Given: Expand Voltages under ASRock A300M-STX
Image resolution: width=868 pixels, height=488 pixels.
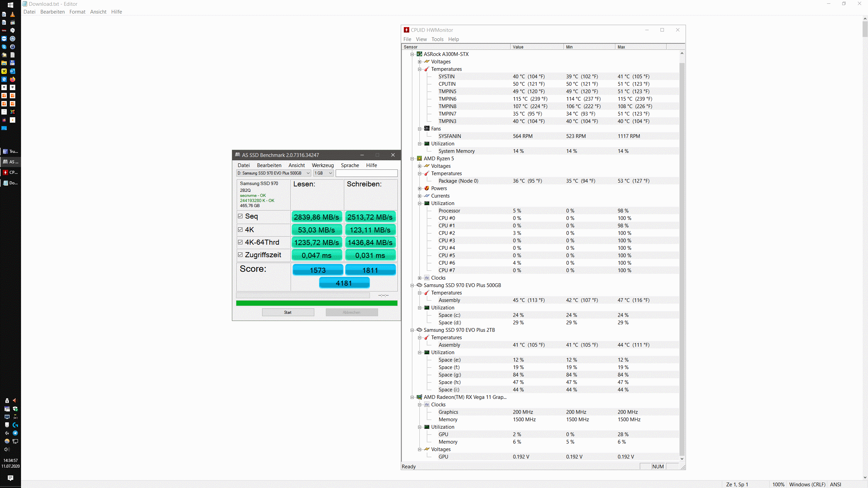Looking at the screenshot, I should click(420, 62).
